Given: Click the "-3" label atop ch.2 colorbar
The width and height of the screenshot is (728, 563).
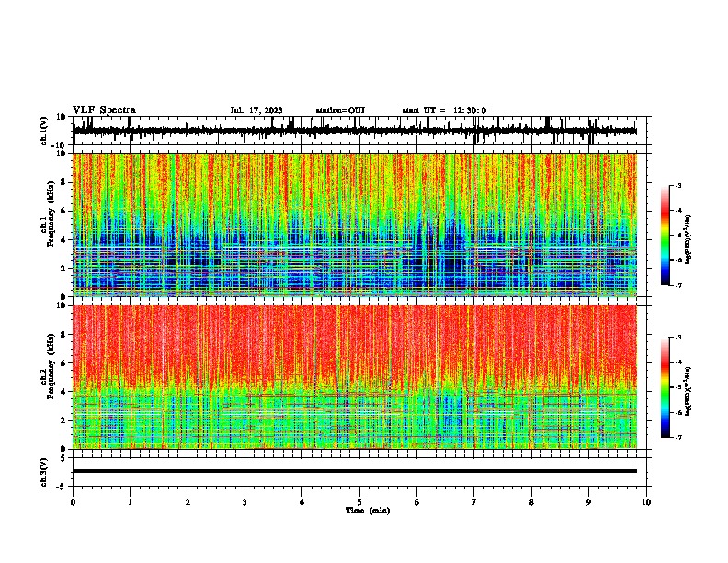Looking at the screenshot, I should [677, 338].
